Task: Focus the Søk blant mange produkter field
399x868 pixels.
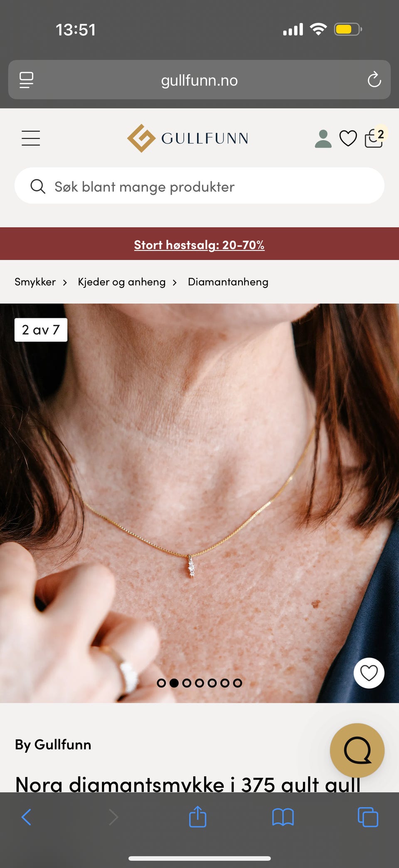Action: coord(199,186)
